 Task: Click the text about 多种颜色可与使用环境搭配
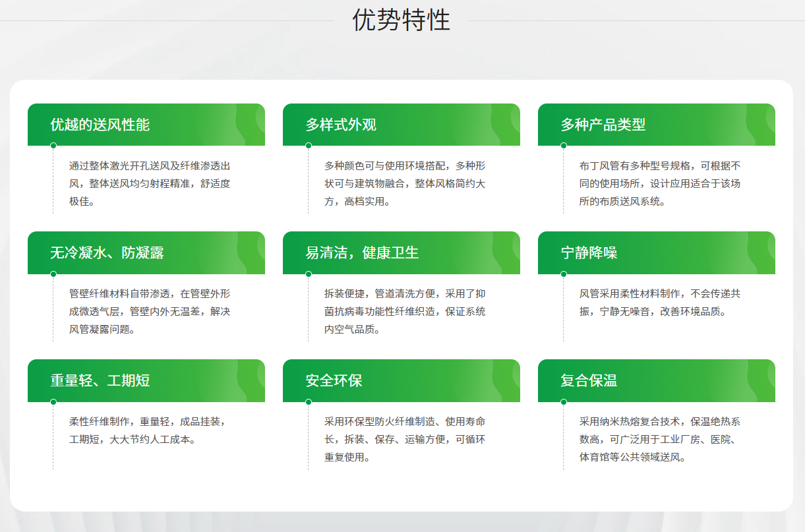click(405, 183)
